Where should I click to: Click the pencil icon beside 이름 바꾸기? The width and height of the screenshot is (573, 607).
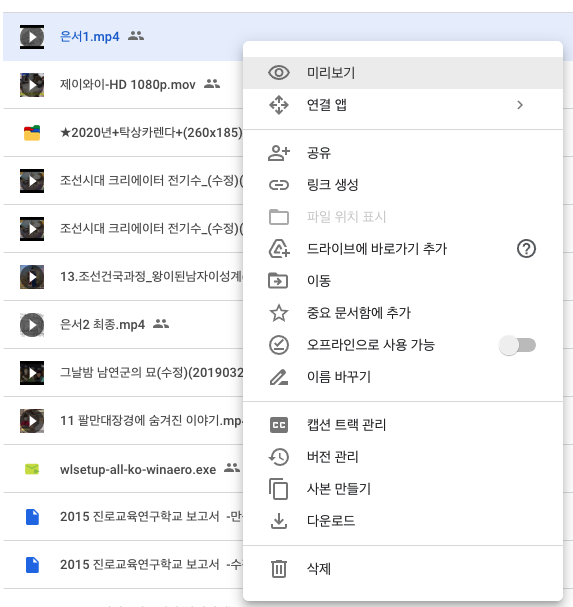point(279,377)
